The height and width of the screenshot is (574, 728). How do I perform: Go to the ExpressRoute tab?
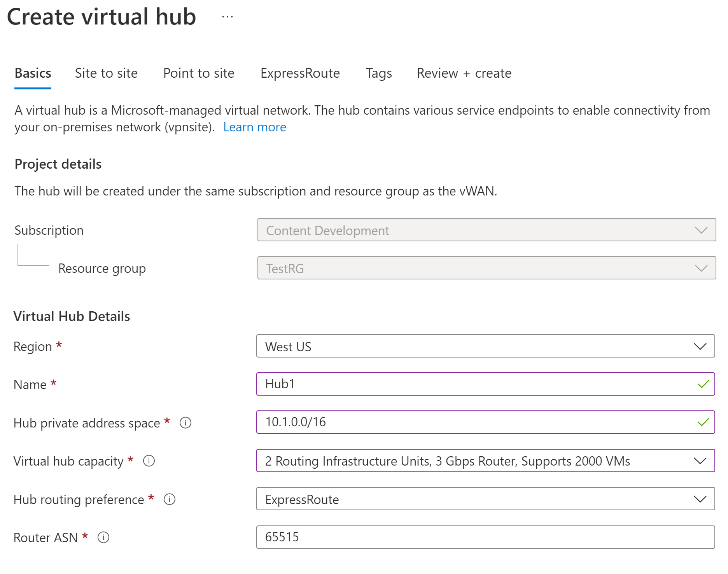[300, 73]
